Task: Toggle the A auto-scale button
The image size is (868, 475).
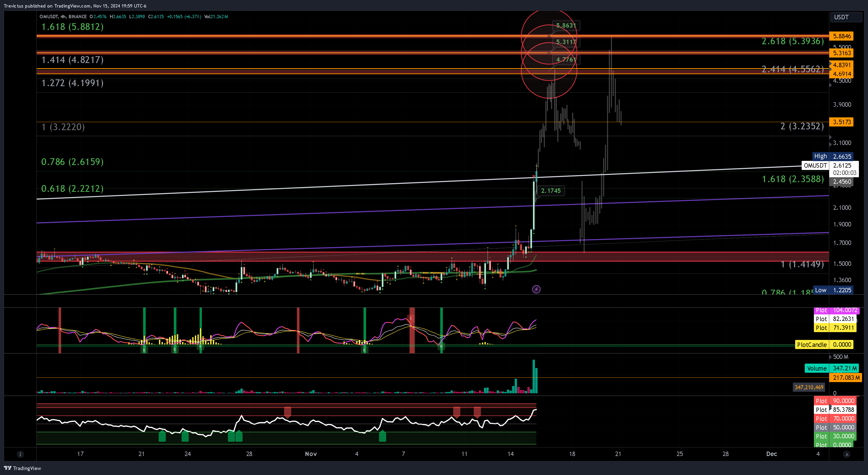Action: 847,454
